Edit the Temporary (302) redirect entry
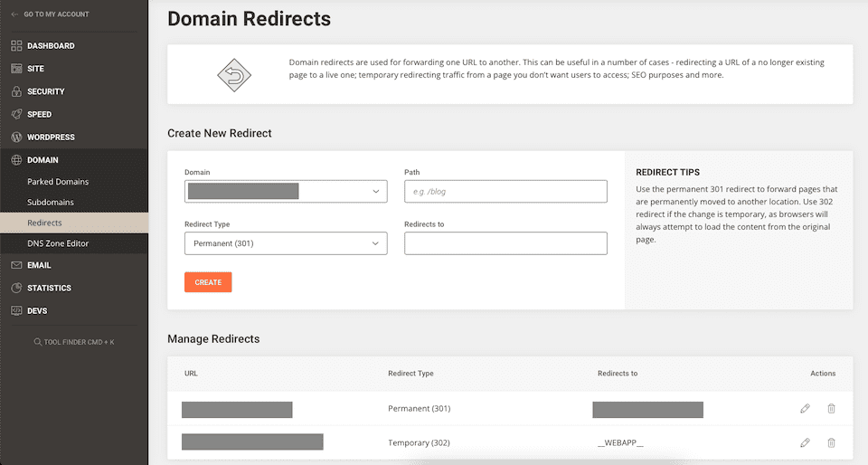 [x=805, y=442]
